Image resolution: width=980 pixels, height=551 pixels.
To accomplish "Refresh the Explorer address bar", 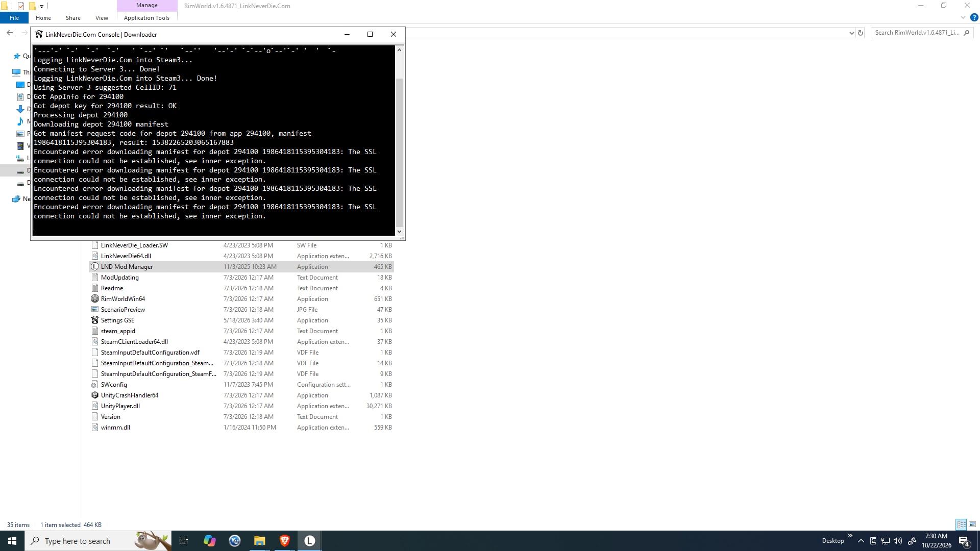I will click(861, 33).
